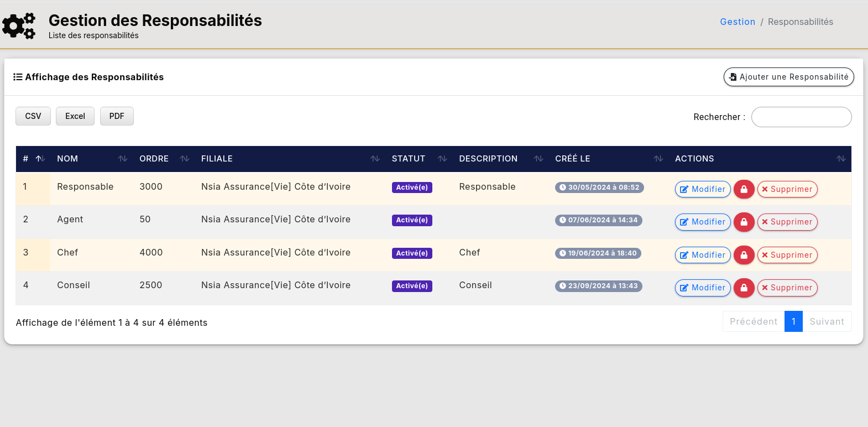Sort by CRÉÉ LE column icon
The image size is (868, 427).
click(658, 159)
